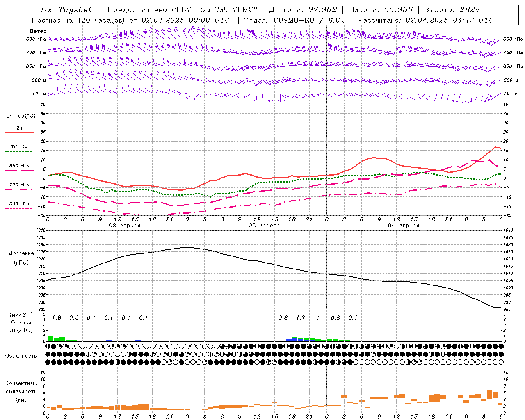The height and width of the screenshot is (420, 525).
Task: Click the model name COSMO-RU / 6.6км
Action: [x=310, y=20]
